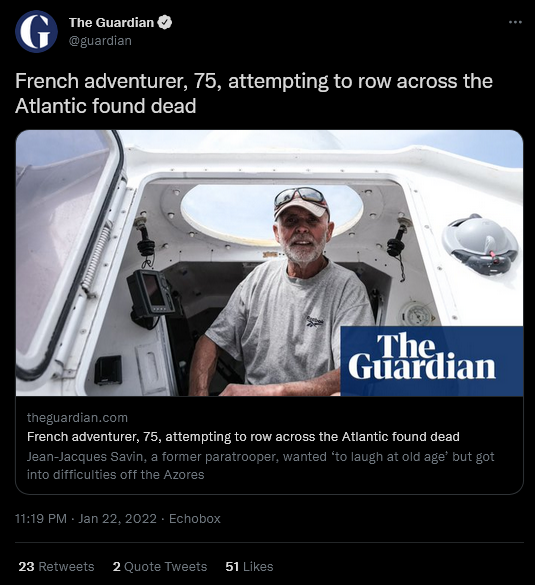This screenshot has width=535, height=585.
Task: Open the article photo of the man in the boat
Action: (x=269, y=263)
